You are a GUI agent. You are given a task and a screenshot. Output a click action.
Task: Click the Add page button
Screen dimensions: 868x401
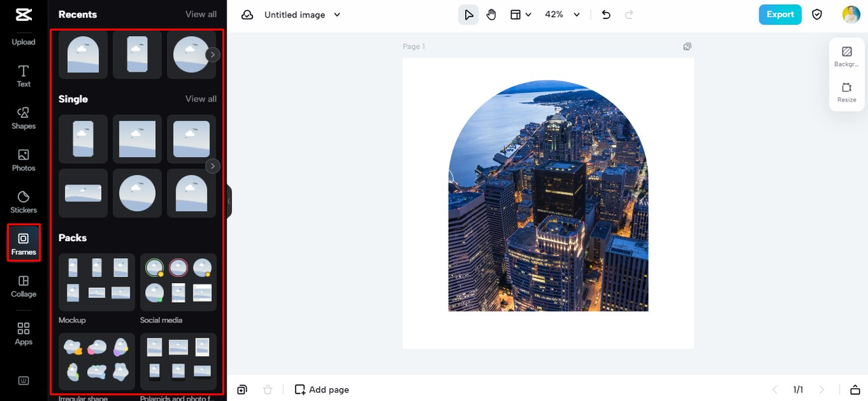click(322, 389)
